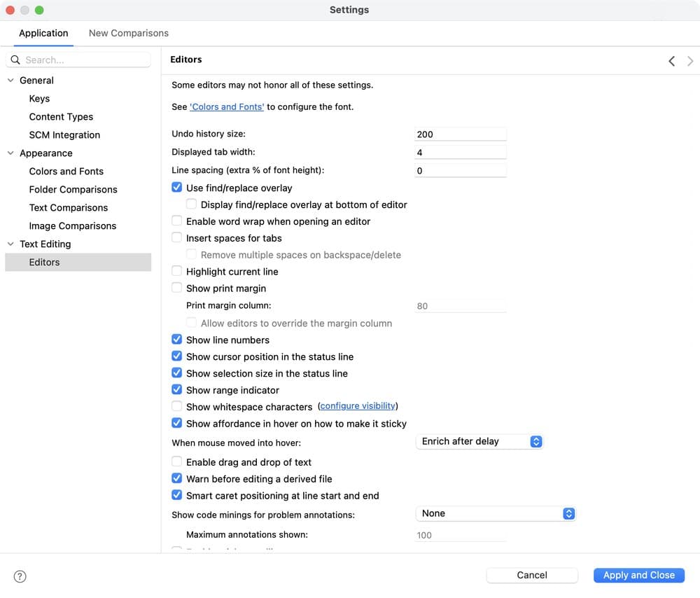
Task: Go forward with the right arrow icon
Action: click(x=690, y=61)
